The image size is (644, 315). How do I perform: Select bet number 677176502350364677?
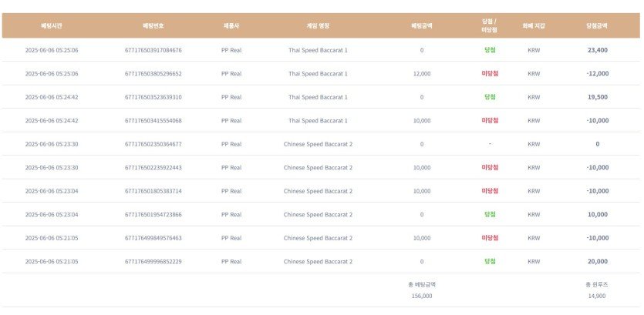point(153,144)
